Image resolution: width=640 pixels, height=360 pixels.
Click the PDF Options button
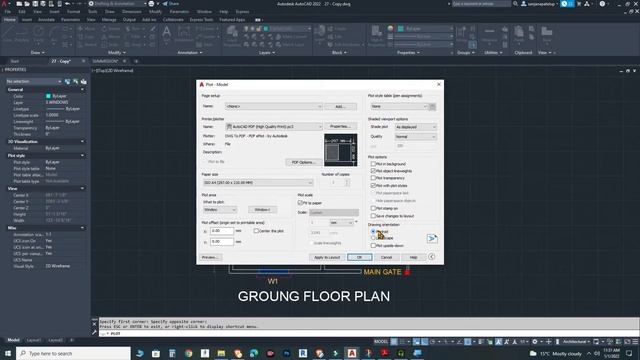pos(303,162)
